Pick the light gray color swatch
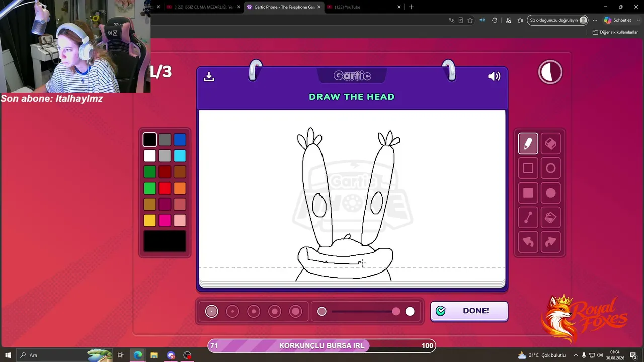Image resolution: width=644 pixels, height=362 pixels. pos(165,156)
